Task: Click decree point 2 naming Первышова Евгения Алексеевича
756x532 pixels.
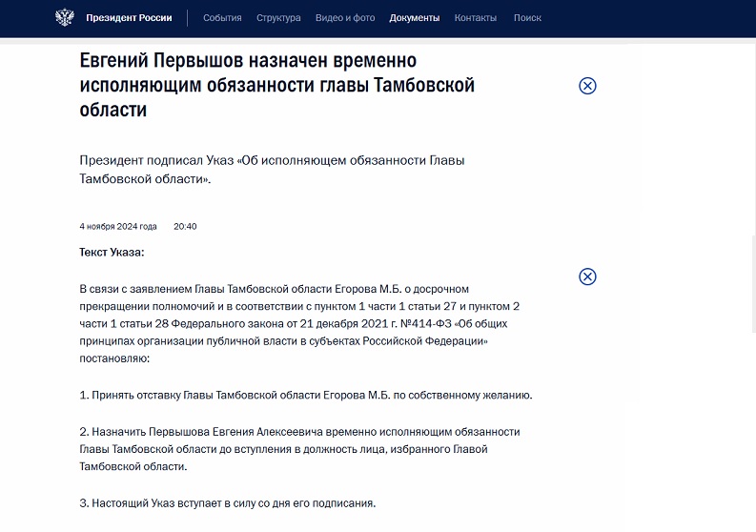Action: [x=299, y=449]
